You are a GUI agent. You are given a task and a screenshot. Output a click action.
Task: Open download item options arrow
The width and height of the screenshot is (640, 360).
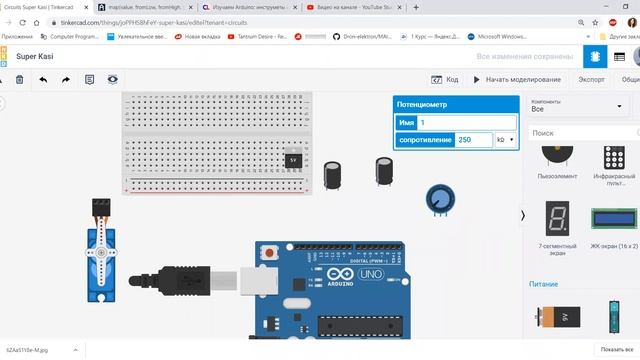click(76, 350)
